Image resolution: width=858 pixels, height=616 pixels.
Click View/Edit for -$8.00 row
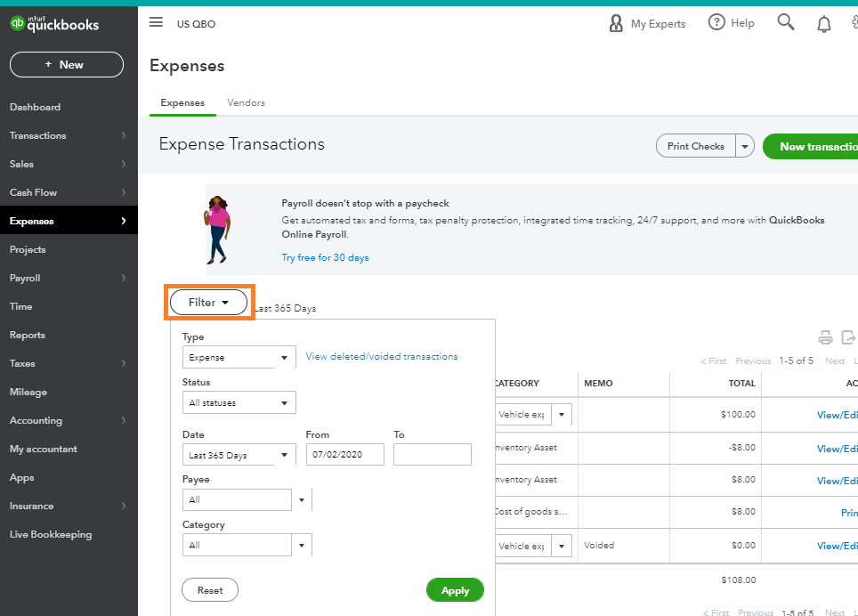[838, 449]
